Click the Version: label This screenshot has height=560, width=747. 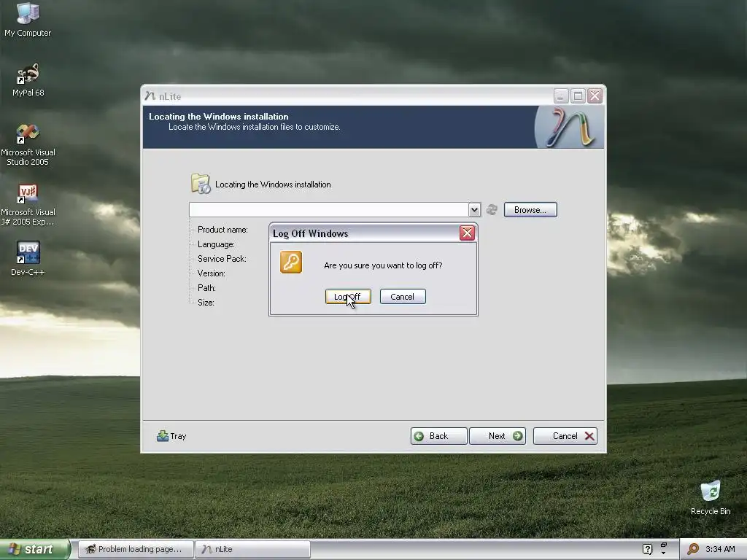coord(211,273)
